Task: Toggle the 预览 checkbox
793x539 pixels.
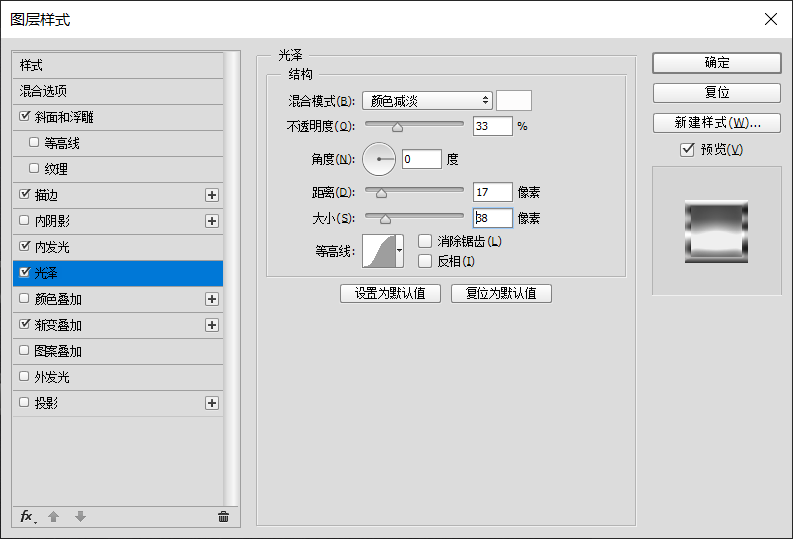Action: (687, 150)
